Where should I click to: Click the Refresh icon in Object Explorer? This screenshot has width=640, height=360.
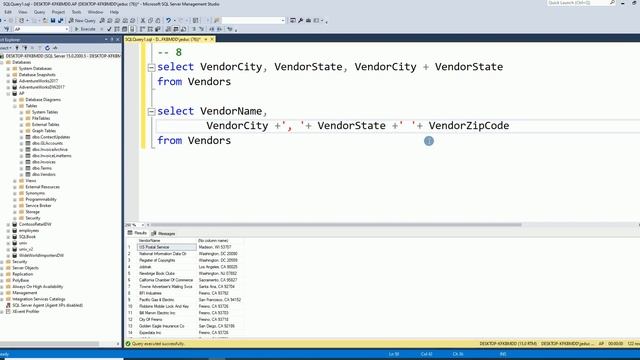47,48
